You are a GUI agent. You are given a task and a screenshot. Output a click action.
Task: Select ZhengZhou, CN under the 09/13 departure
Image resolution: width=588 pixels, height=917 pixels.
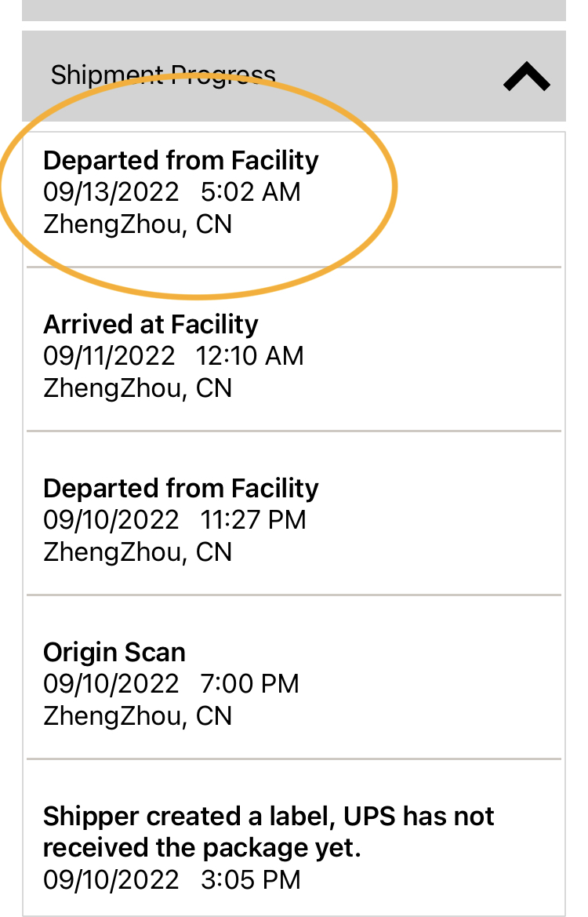[x=137, y=224]
